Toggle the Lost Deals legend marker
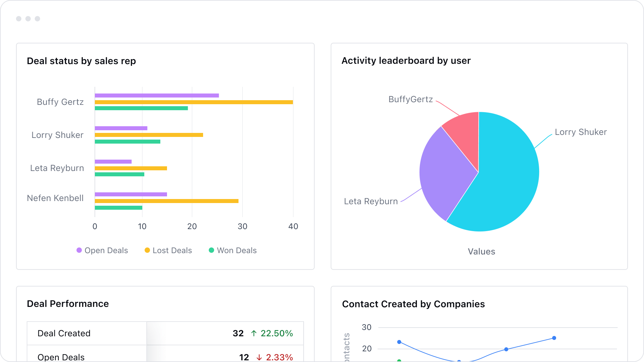 [147, 250]
